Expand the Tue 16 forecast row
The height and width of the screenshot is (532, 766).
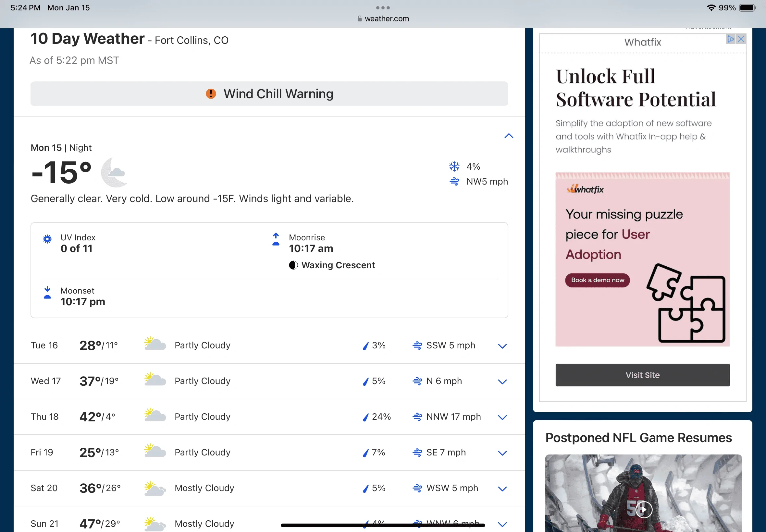(x=502, y=346)
